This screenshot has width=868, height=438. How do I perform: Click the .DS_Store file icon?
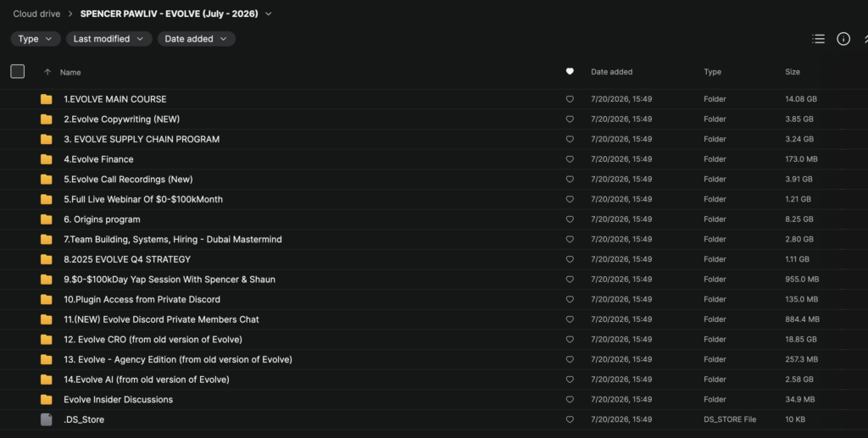click(x=47, y=419)
